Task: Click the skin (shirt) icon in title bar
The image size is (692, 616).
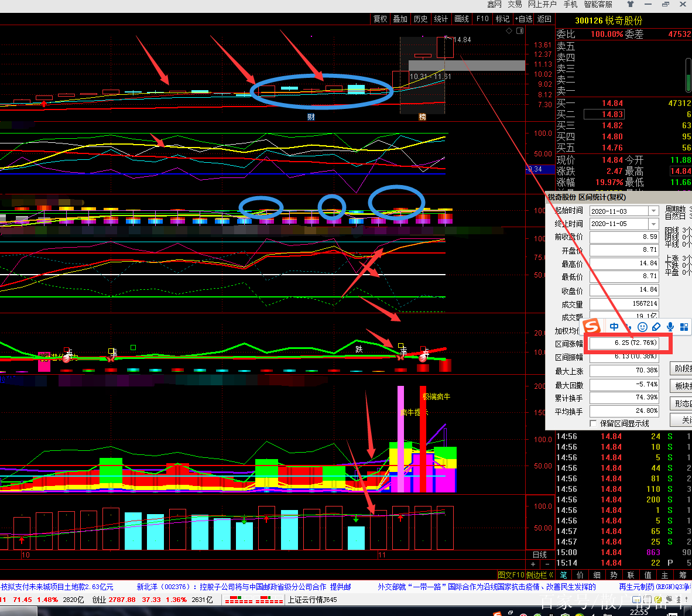Action: (x=630, y=4)
